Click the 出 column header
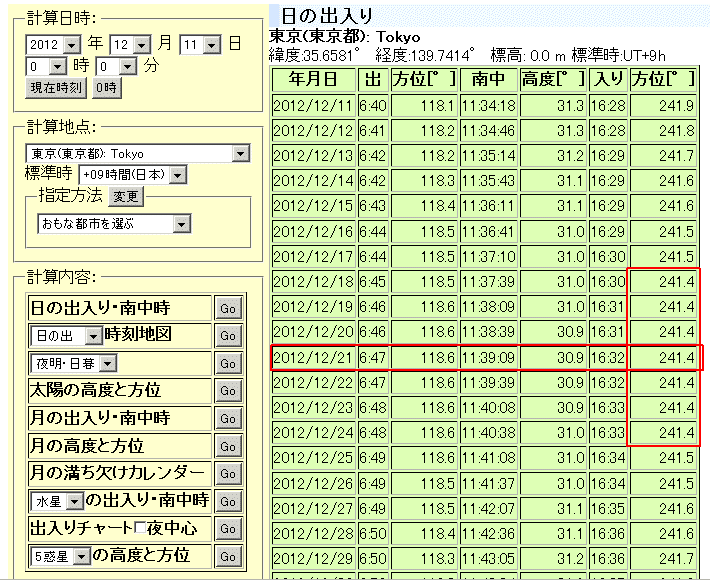The image size is (710, 580). pos(373,79)
